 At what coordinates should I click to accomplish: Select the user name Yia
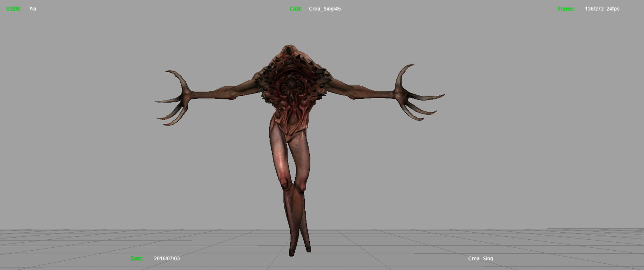click(x=33, y=9)
